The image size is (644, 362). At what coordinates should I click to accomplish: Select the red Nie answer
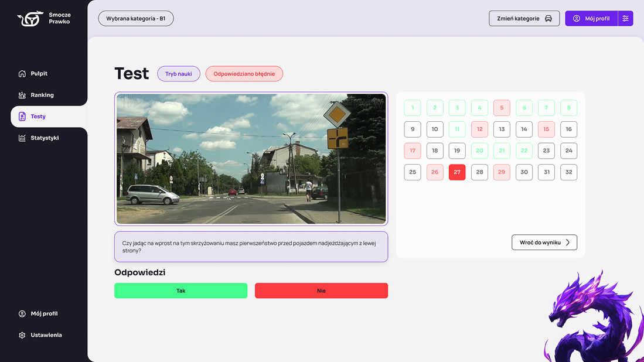pyautogui.click(x=321, y=291)
